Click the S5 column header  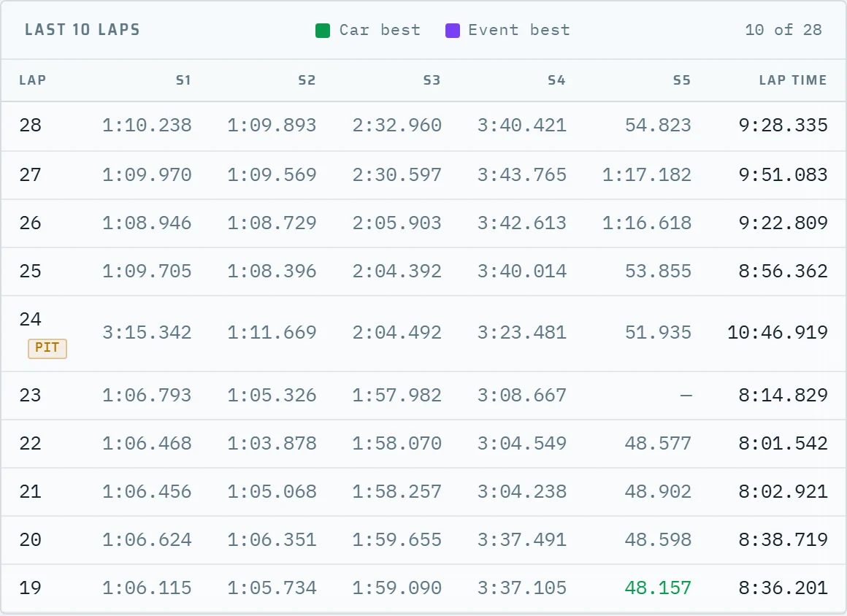(x=682, y=80)
